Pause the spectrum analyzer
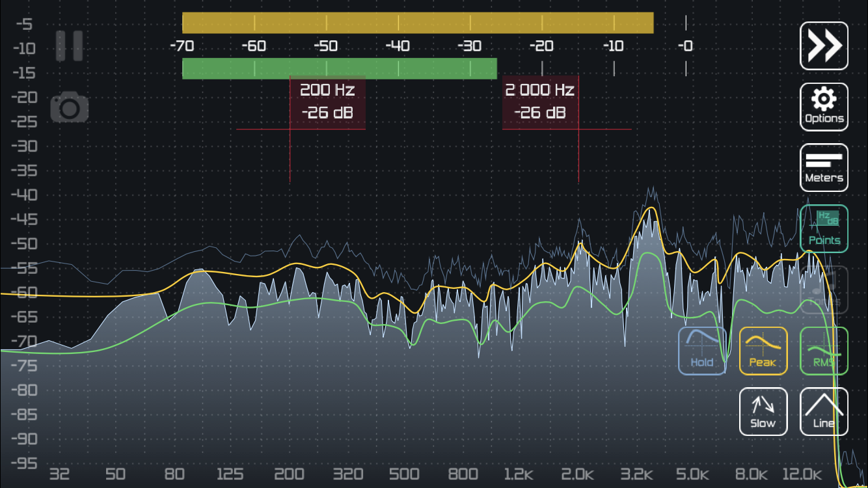The height and width of the screenshot is (488, 868). click(x=69, y=46)
